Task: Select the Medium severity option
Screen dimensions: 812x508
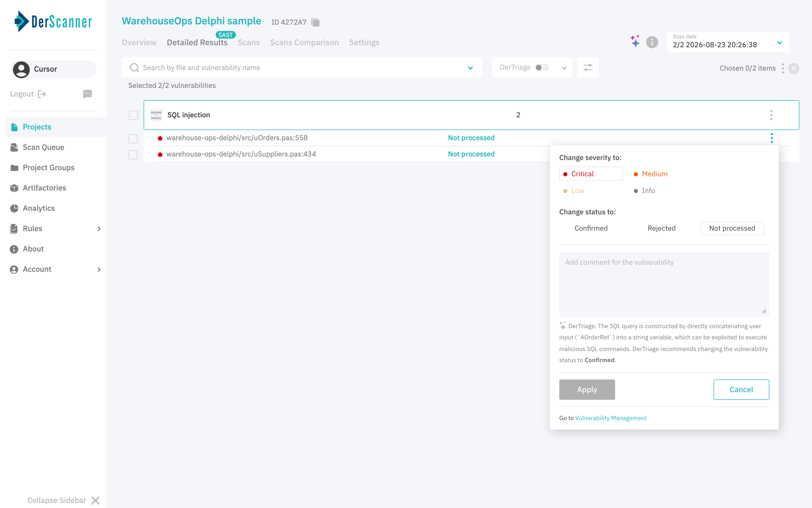Action: coord(650,174)
